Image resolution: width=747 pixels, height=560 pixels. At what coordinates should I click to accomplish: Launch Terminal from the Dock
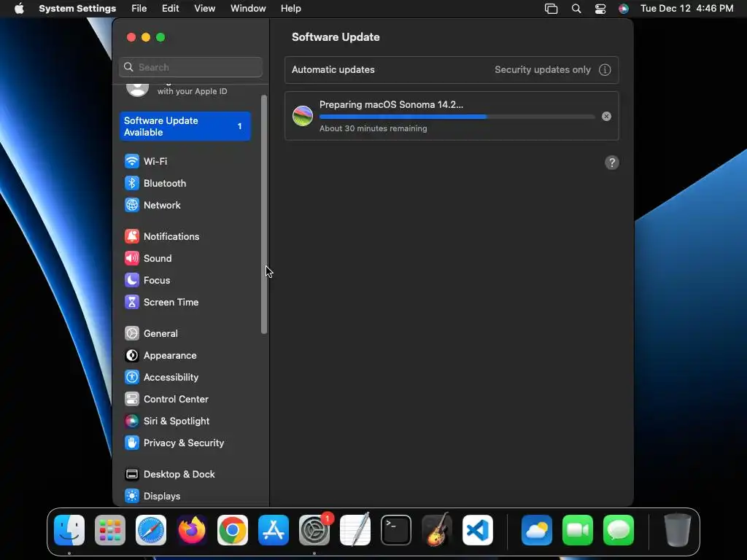[396, 530]
